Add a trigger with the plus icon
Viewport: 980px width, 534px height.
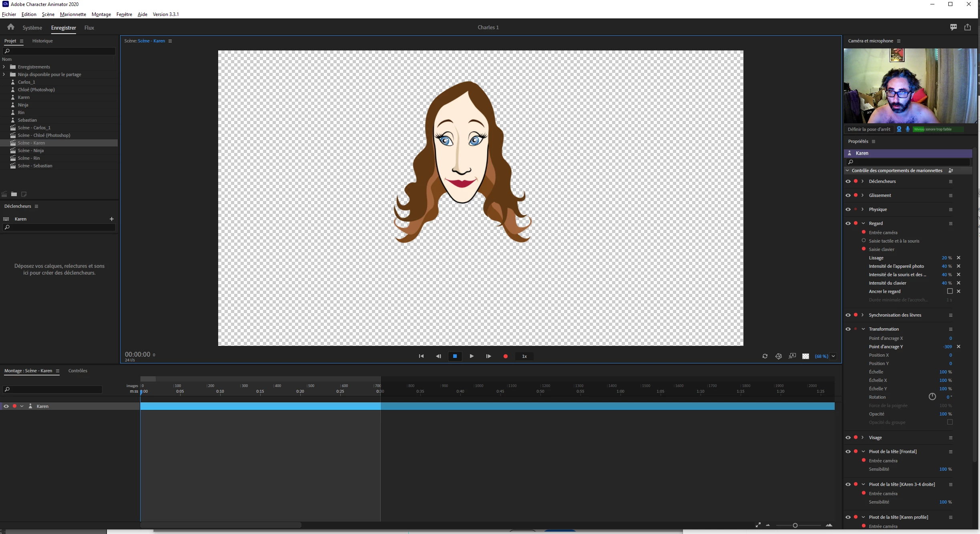tap(112, 219)
